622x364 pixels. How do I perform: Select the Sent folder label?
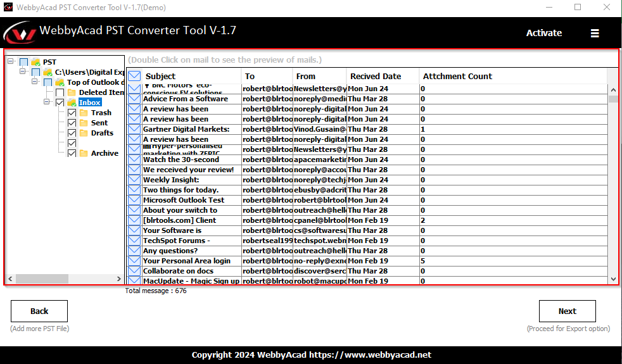pyautogui.click(x=99, y=123)
